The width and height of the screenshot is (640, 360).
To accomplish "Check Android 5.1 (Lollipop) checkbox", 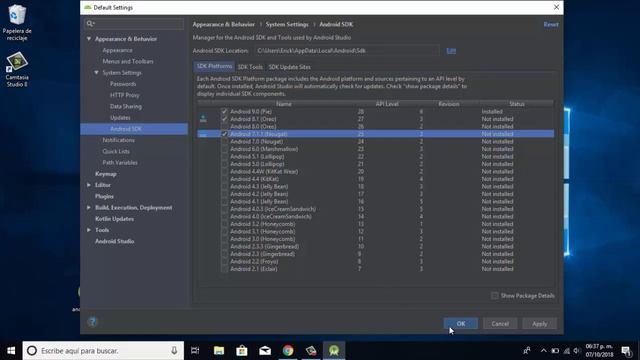I will (224, 156).
